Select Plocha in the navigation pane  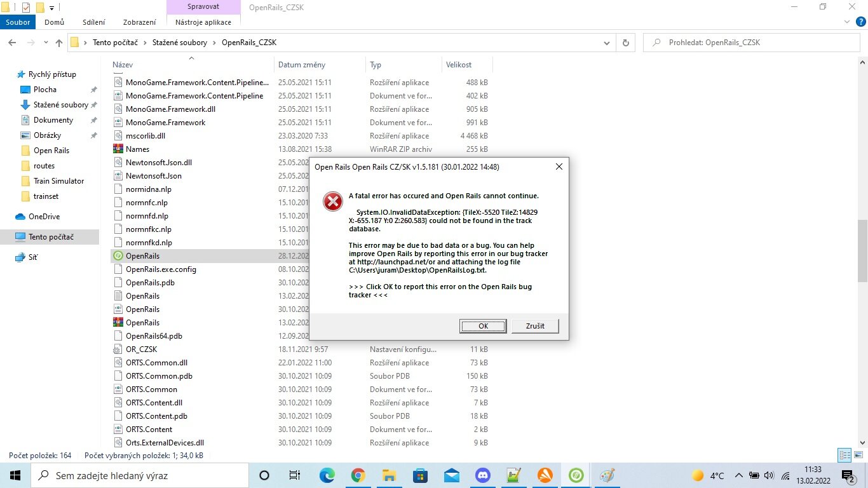click(x=45, y=90)
